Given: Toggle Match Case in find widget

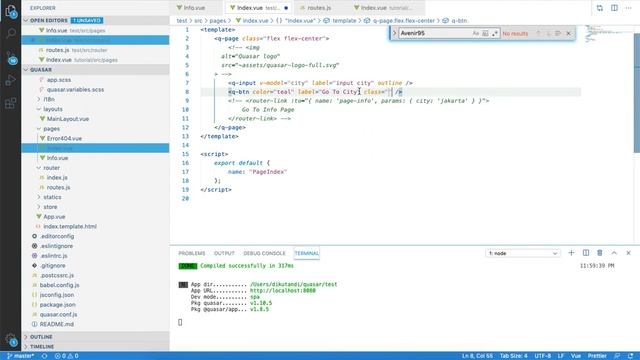Looking at the screenshot, I should [x=476, y=33].
